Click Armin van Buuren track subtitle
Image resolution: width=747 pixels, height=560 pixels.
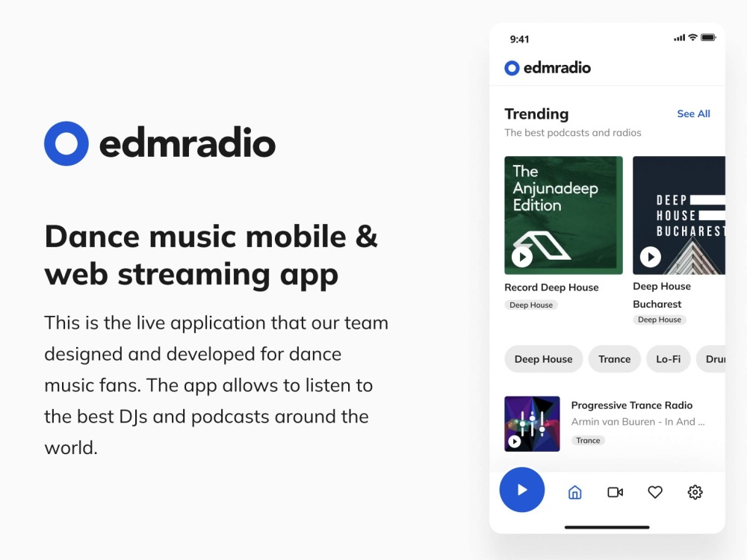[638, 422]
